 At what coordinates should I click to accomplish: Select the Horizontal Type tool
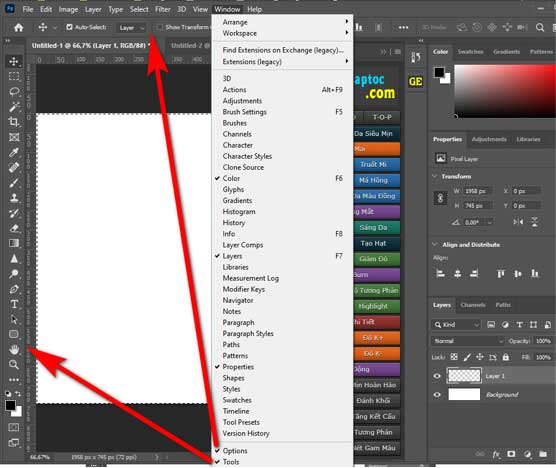tap(14, 304)
